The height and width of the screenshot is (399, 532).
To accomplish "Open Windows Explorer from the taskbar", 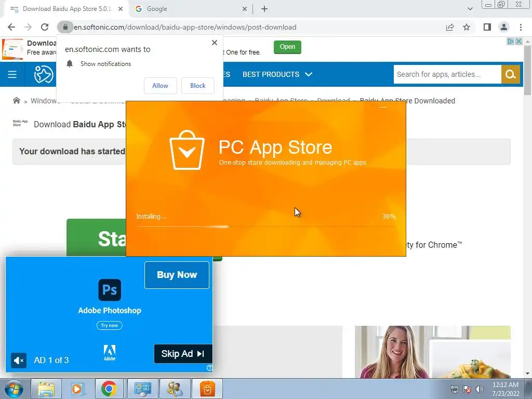I will pyautogui.click(x=46, y=389).
